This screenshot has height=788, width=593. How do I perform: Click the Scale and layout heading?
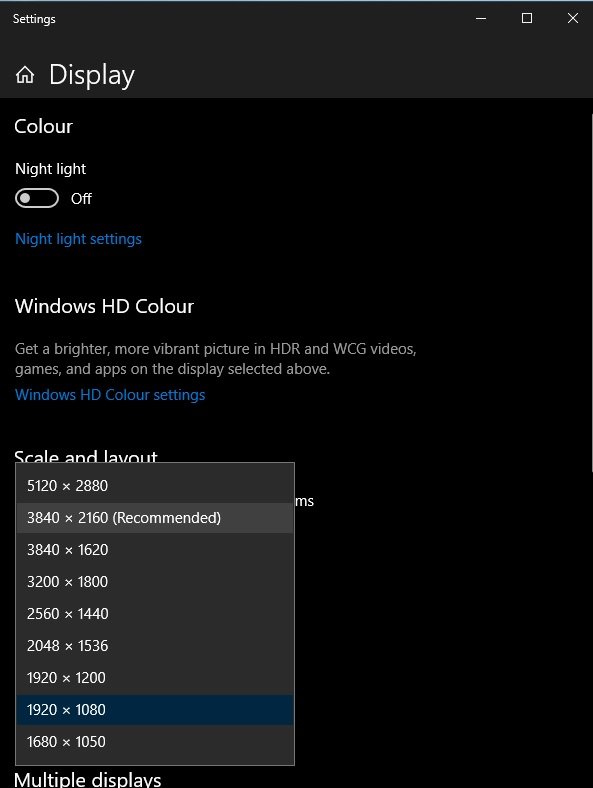point(86,456)
